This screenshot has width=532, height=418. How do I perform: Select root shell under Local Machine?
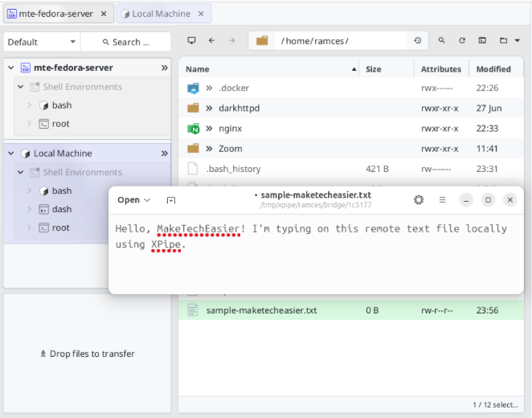(x=61, y=227)
